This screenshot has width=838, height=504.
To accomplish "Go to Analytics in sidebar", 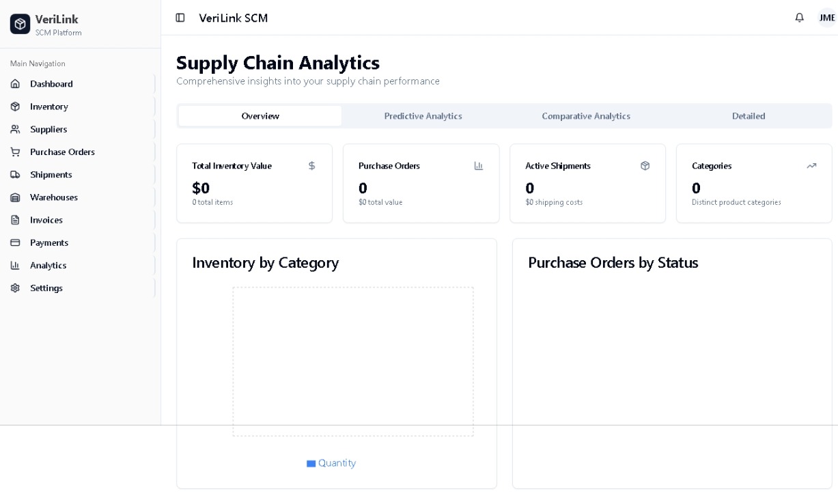I will [x=48, y=265].
